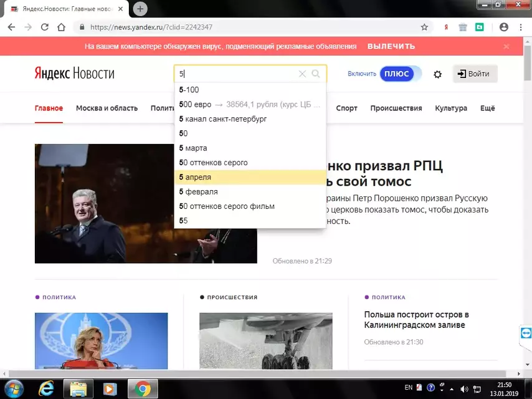Go back to the previous browser page
Image resolution: width=532 pixels, height=399 pixels.
[x=11, y=27]
